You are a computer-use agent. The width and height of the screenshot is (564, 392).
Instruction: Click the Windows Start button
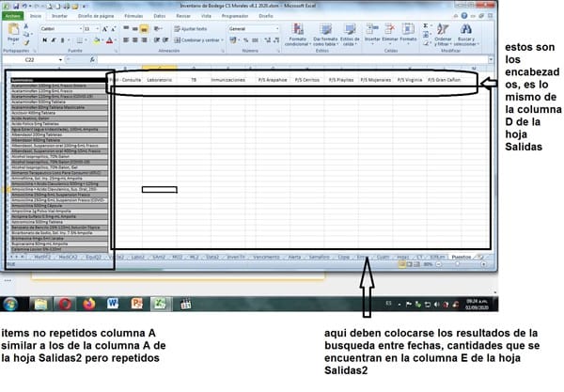click(10, 305)
